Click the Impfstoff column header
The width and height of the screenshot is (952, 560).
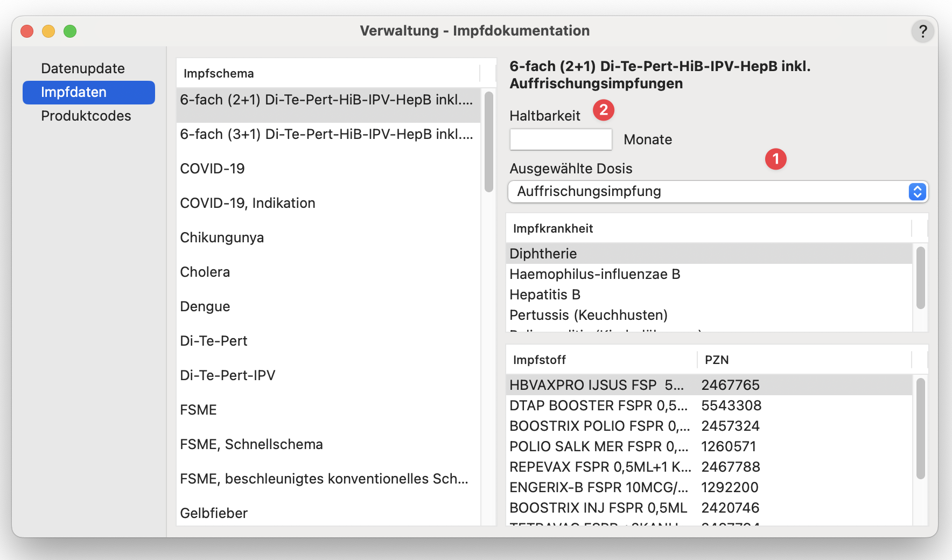[540, 360]
